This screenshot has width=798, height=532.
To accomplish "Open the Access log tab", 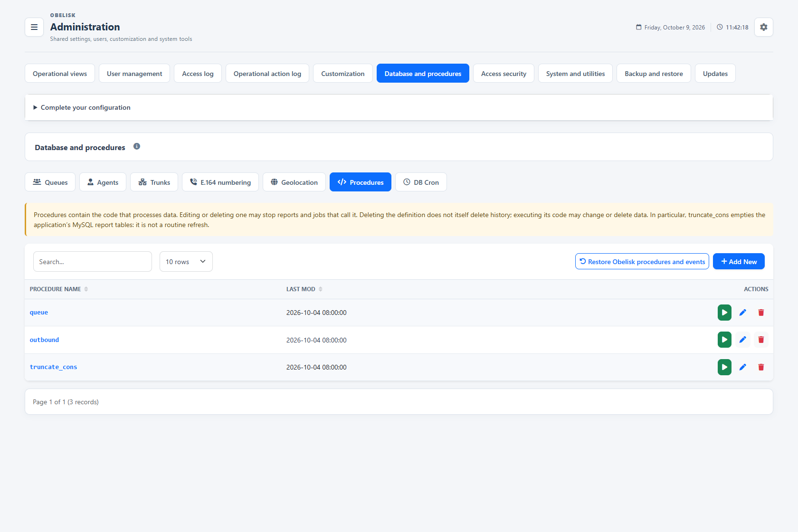I will [198, 73].
